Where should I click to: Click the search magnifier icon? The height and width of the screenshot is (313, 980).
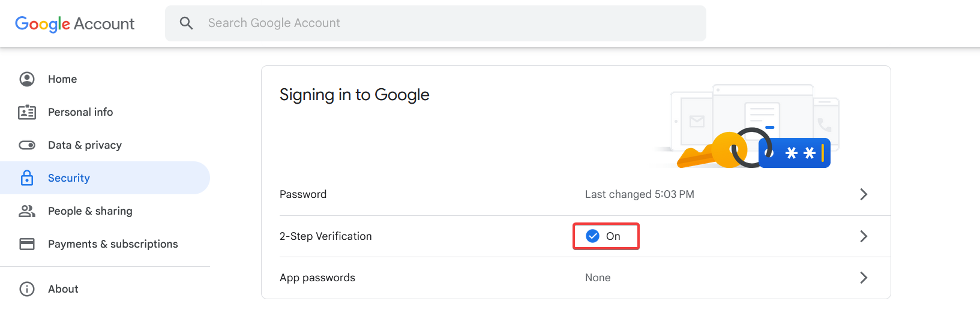coord(187,23)
